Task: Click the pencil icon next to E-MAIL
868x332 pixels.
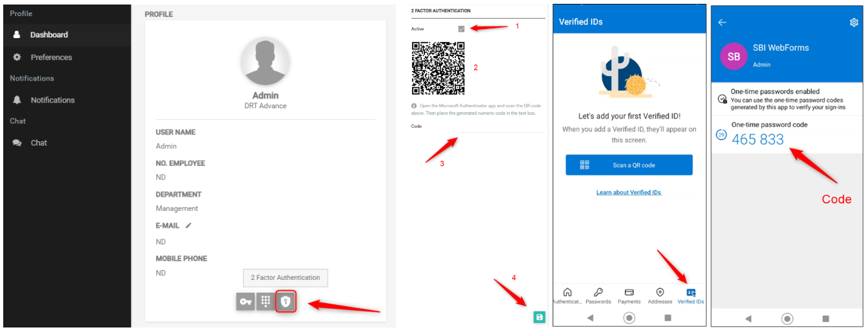Action: [x=189, y=226]
